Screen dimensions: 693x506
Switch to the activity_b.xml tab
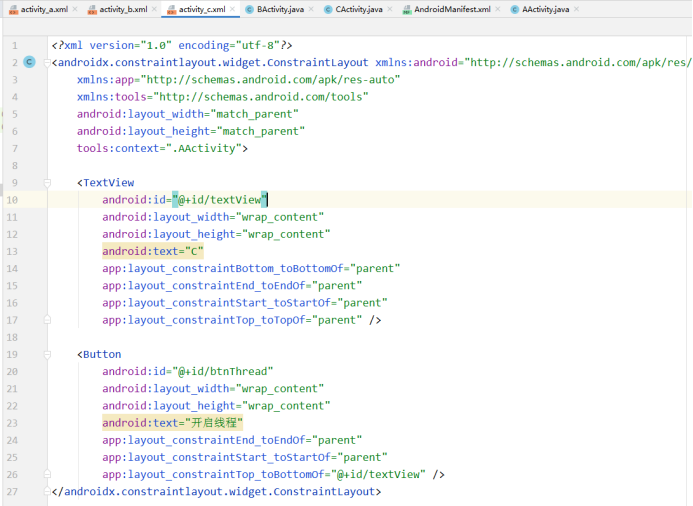(x=123, y=9)
